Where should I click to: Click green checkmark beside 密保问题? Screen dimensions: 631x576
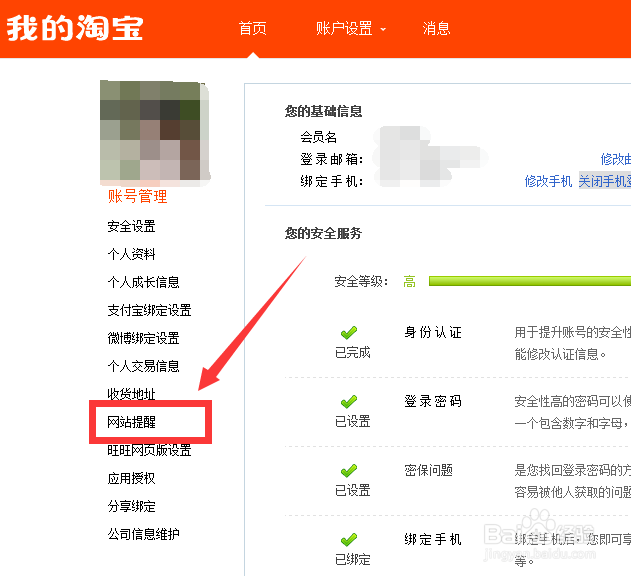349,470
